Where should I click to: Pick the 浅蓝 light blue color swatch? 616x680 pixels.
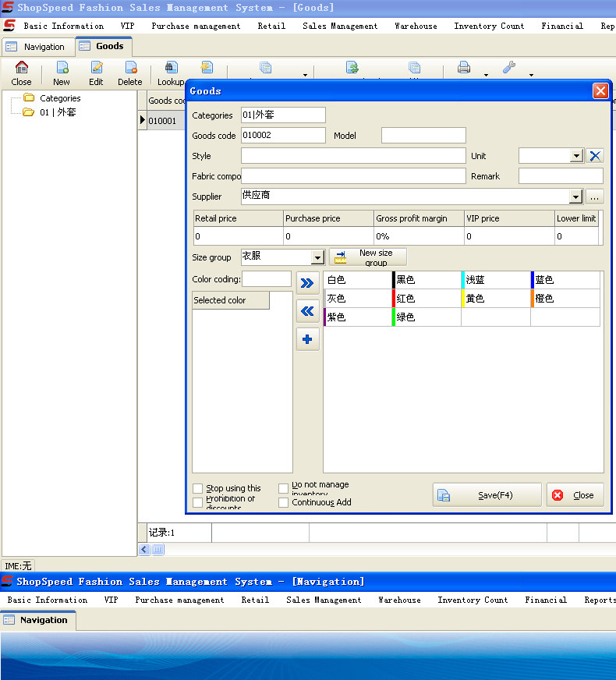click(x=496, y=280)
